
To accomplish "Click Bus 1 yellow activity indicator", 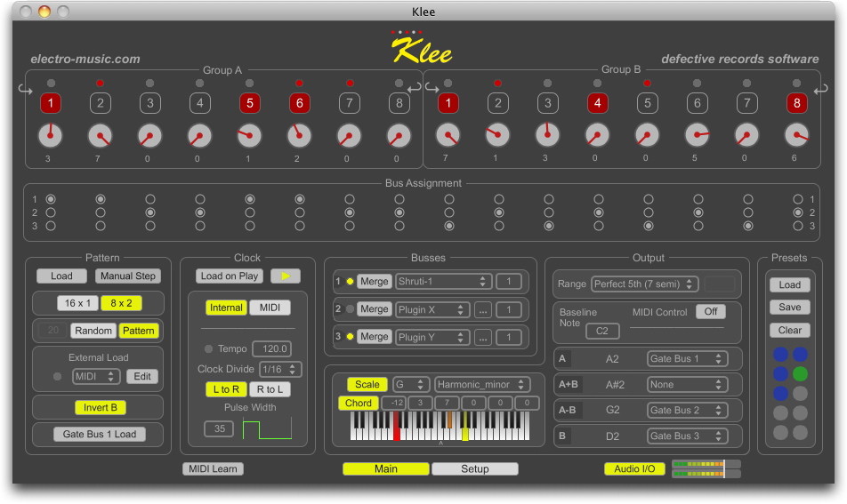I will pyautogui.click(x=350, y=281).
